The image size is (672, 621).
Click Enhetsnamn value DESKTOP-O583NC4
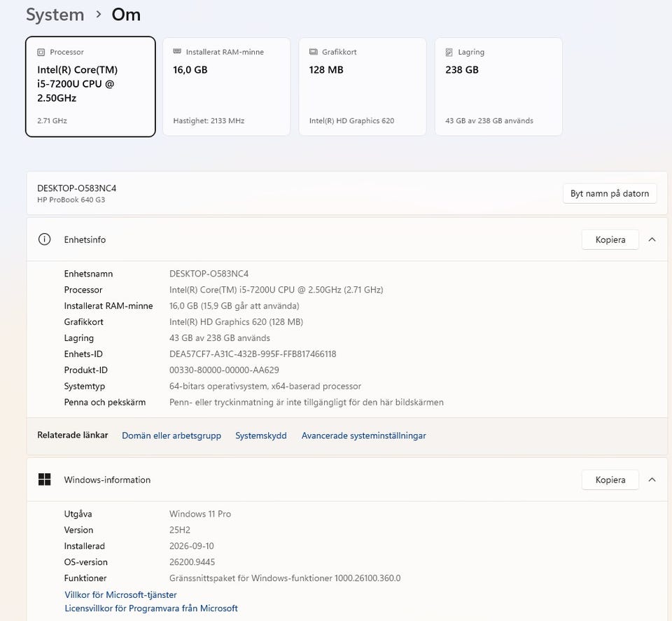(x=209, y=274)
